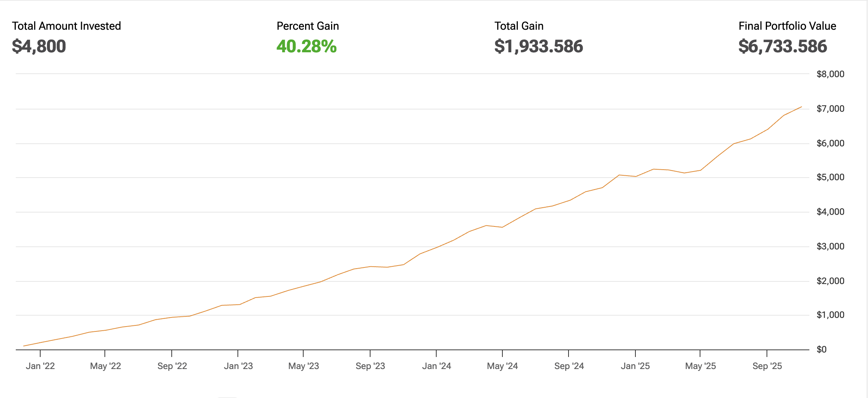Select the $4,800 invested amount value
Image resolution: width=868 pixels, height=398 pixels.
pos(39,46)
